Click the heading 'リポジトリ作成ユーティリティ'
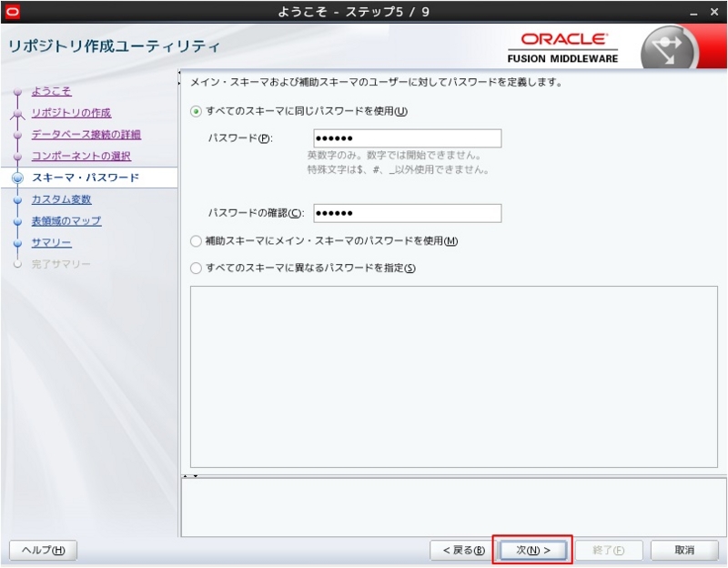 click(x=114, y=46)
